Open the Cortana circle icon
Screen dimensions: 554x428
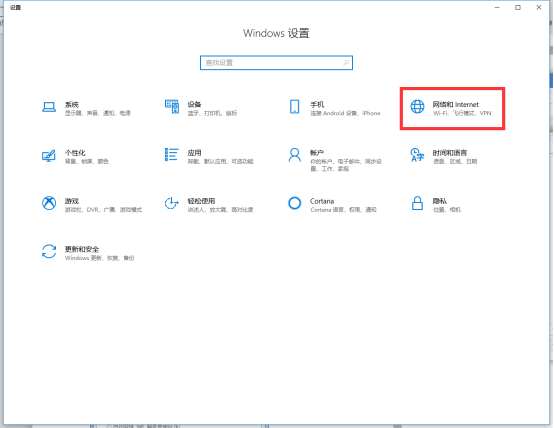pos(295,203)
